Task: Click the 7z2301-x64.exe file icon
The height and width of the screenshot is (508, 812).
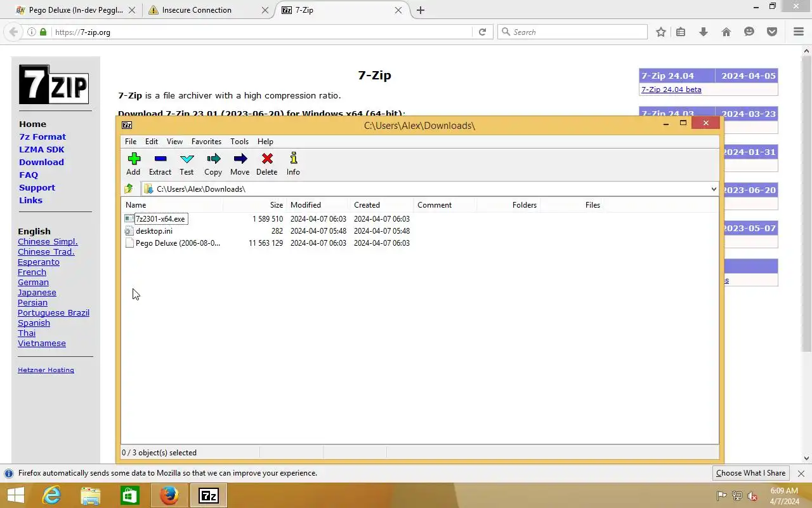Action: [129, 218]
